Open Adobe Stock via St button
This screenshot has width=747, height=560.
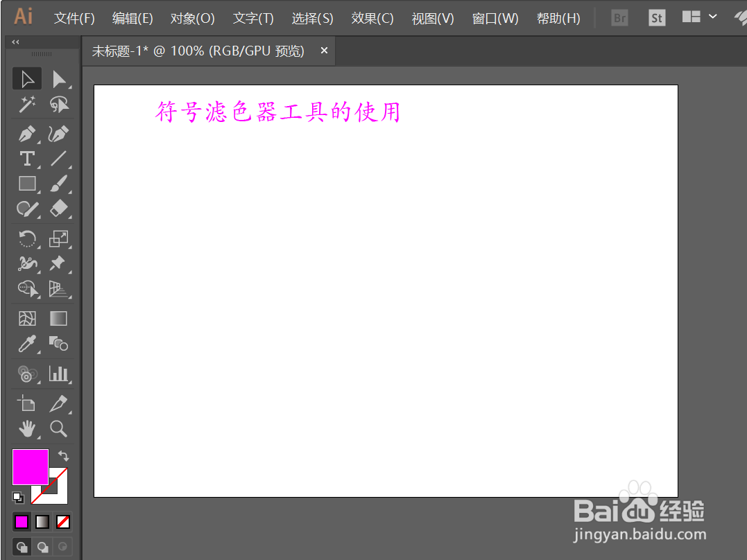pyautogui.click(x=657, y=18)
